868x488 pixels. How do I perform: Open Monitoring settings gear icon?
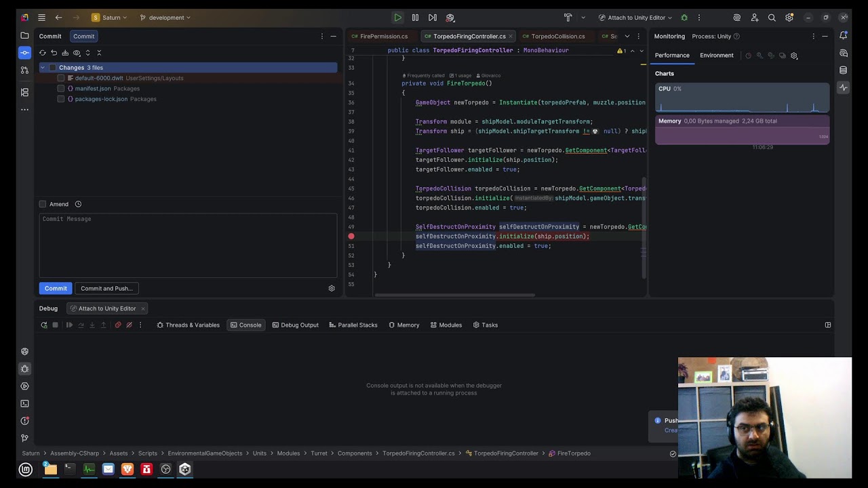(794, 56)
